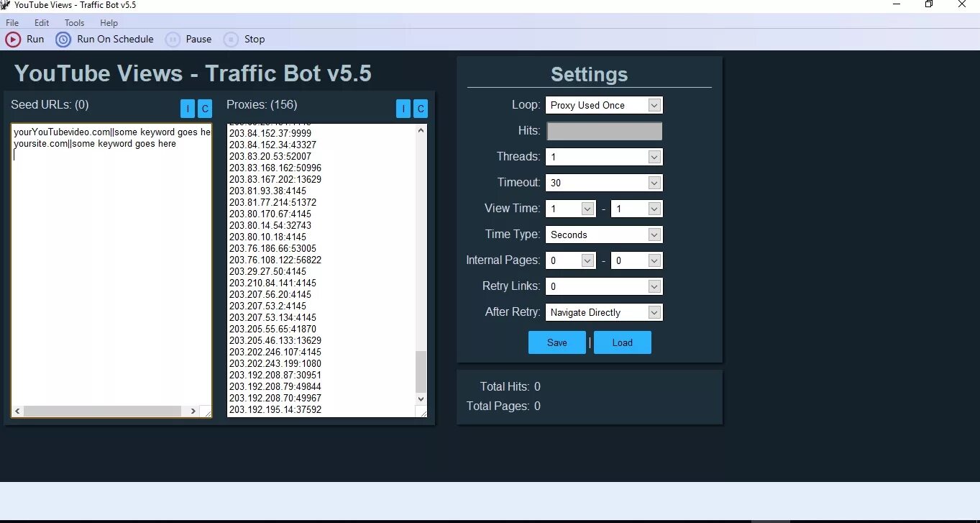Select proxy 203.80.170.67:4145
The height and width of the screenshot is (523, 980).
click(x=270, y=214)
